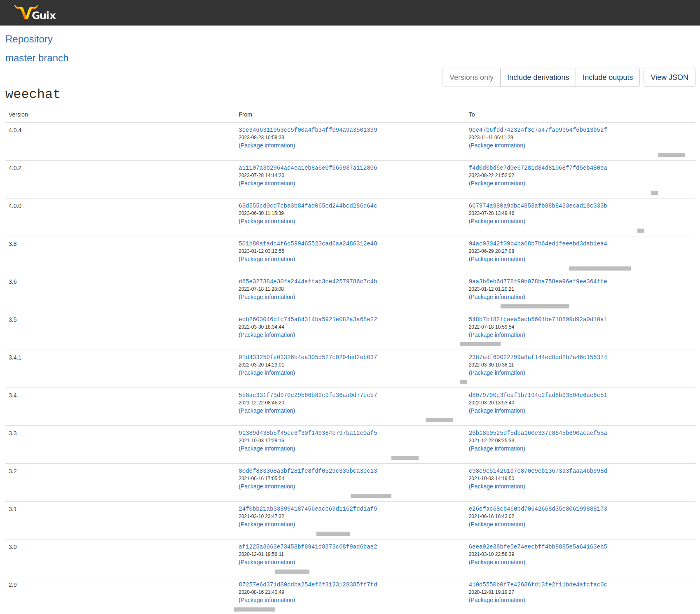Open To commit 2387adf60022799a for version 3.4.1

tap(538, 357)
